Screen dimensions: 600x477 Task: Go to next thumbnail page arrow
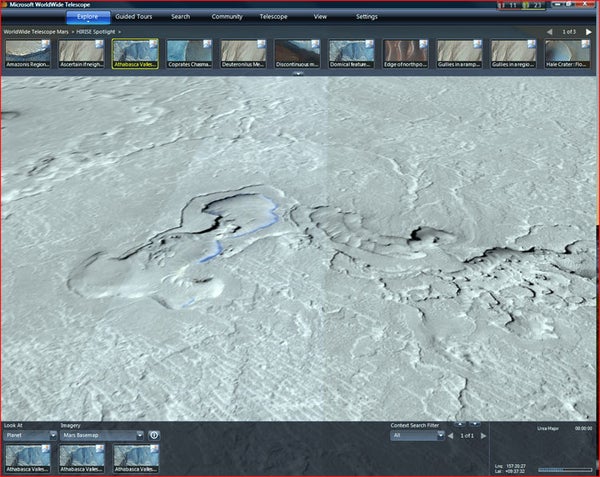click(591, 33)
